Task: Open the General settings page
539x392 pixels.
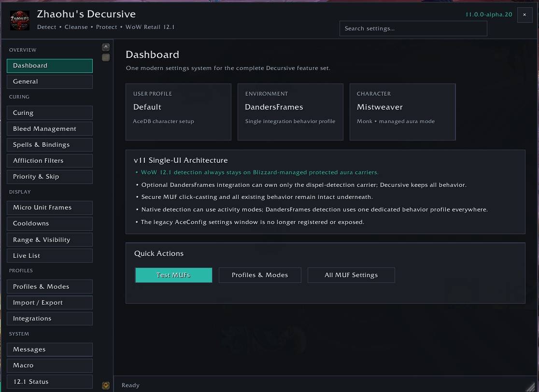Action: pyautogui.click(x=49, y=82)
